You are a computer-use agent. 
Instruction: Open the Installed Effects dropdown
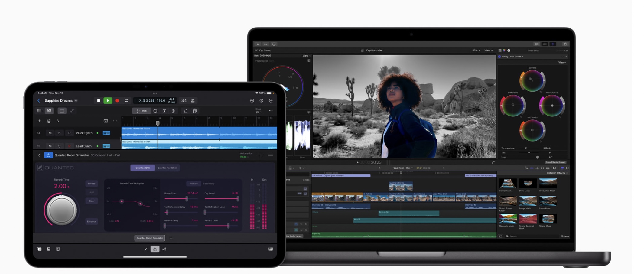coord(557,173)
